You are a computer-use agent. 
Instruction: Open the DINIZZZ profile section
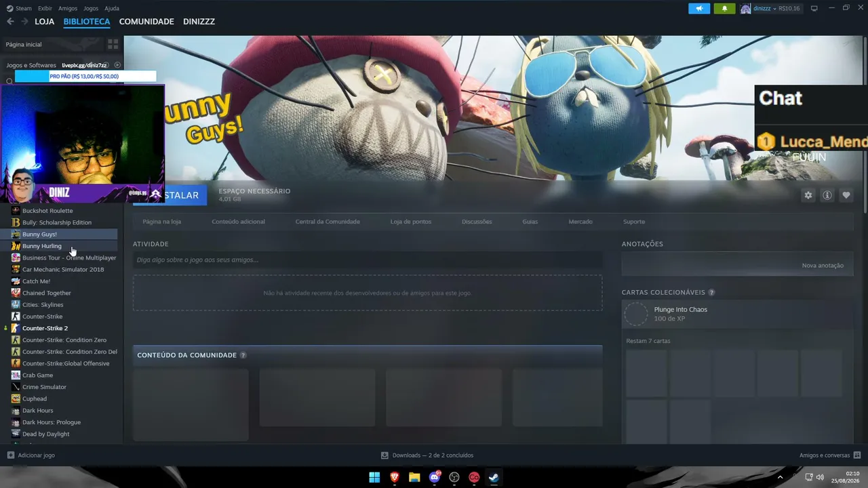tap(199, 22)
